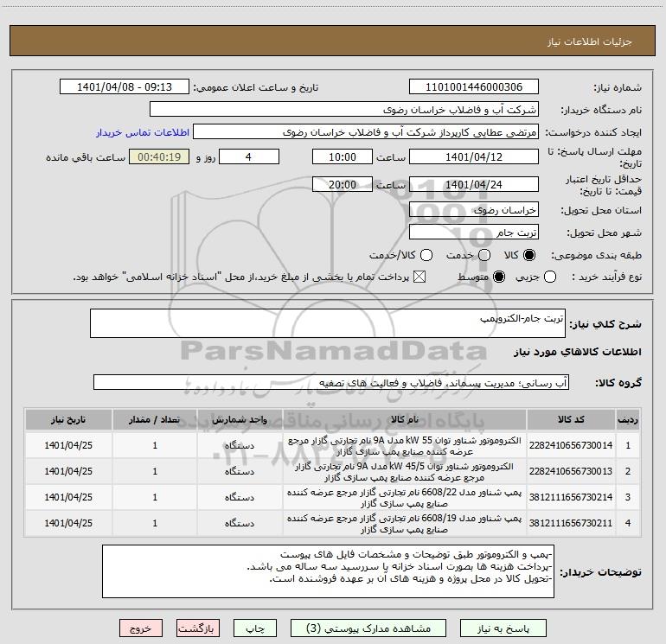Click the پاسخ به نیاز button

[x=503, y=628]
